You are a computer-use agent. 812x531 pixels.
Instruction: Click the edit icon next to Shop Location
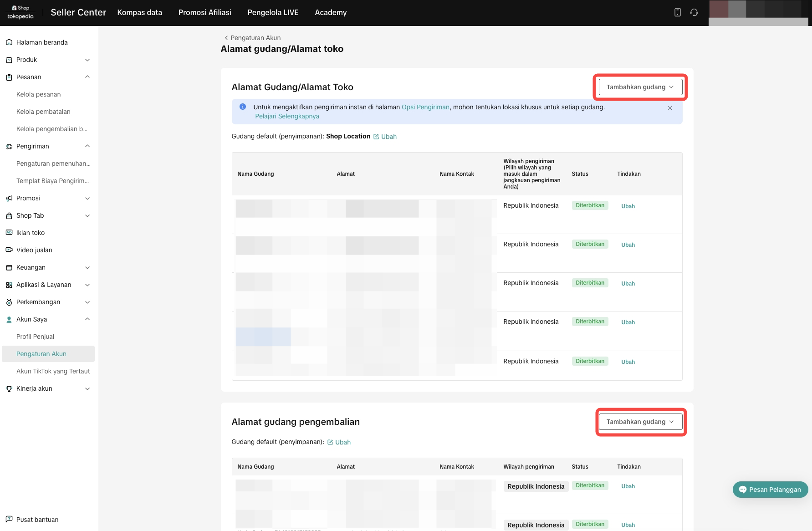(376, 137)
